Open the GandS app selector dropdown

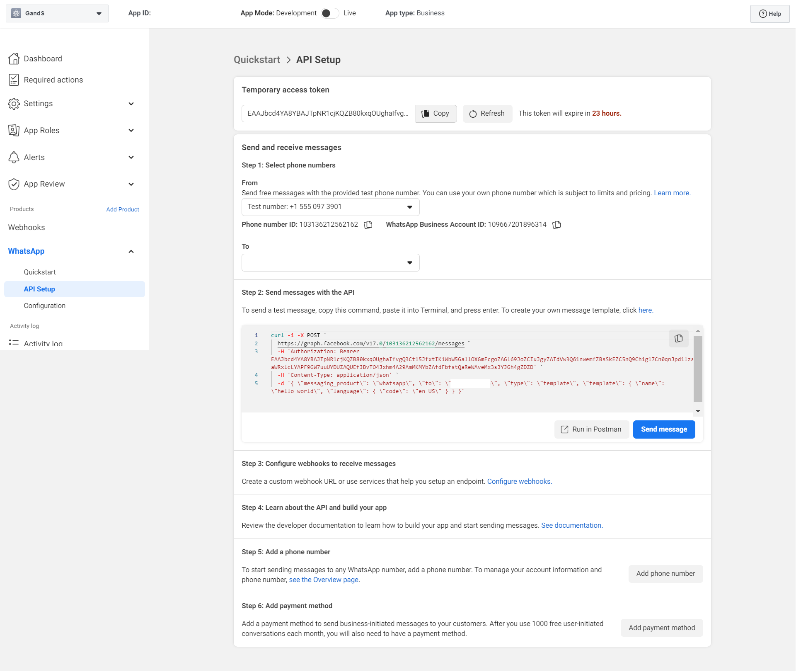(57, 13)
